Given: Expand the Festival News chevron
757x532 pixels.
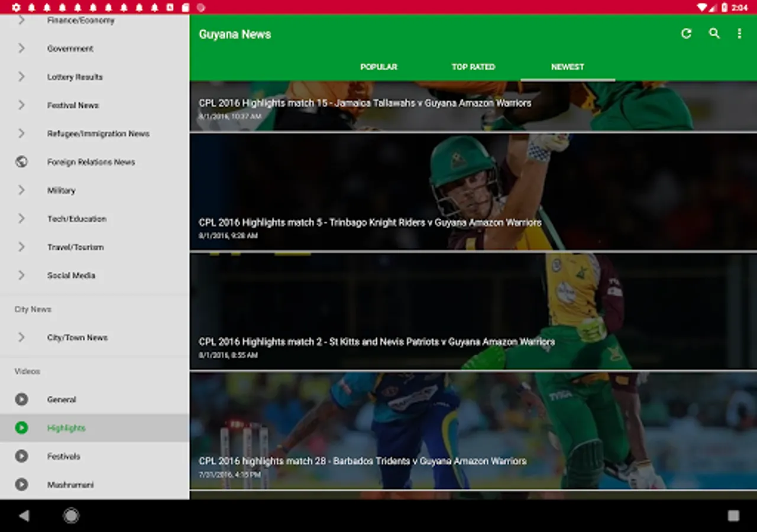Looking at the screenshot, I should pos(21,105).
